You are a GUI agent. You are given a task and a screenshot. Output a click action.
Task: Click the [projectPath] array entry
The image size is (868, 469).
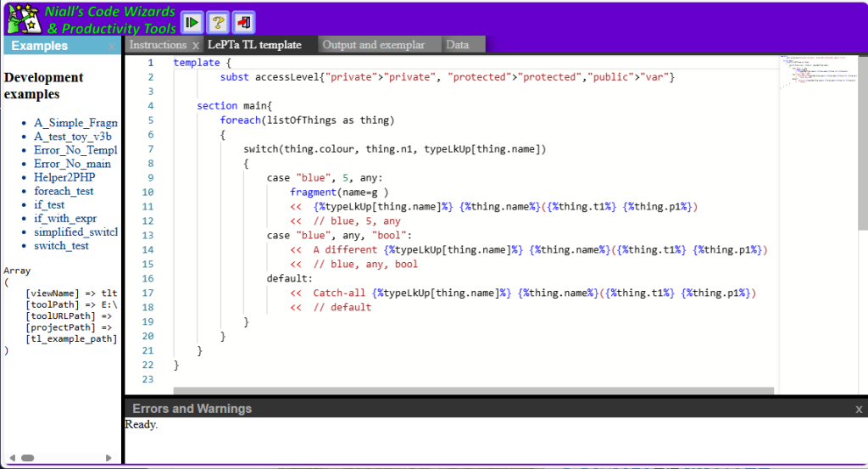pyautogui.click(x=69, y=328)
